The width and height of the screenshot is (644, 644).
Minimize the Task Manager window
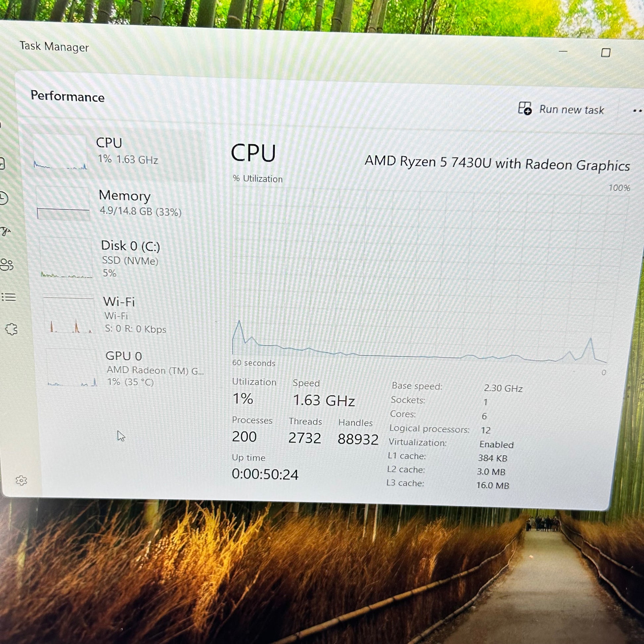[x=563, y=51]
